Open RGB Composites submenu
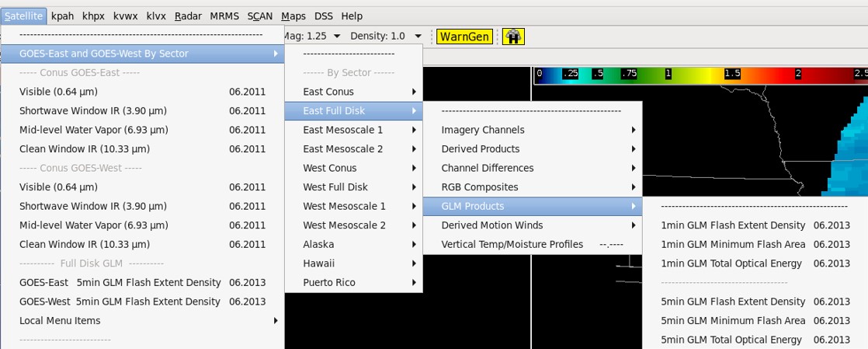 point(533,187)
